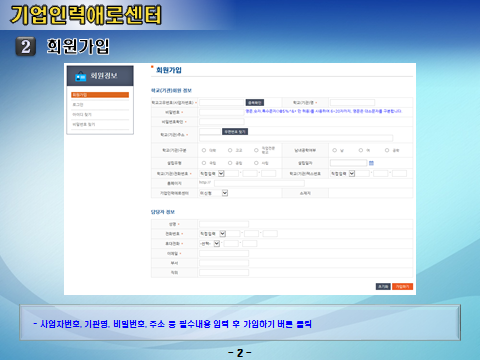This screenshot has height=360, width=480.
Task: Click the orange 가입하기 submit button
Action: point(402,287)
